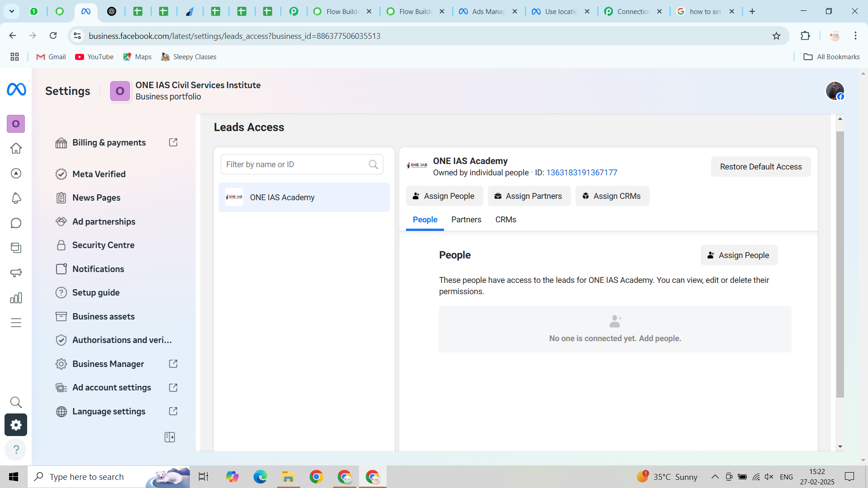This screenshot has height=488, width=868.
Task: Click the settings gear icon in rail
Action: (x=16, y=425)
